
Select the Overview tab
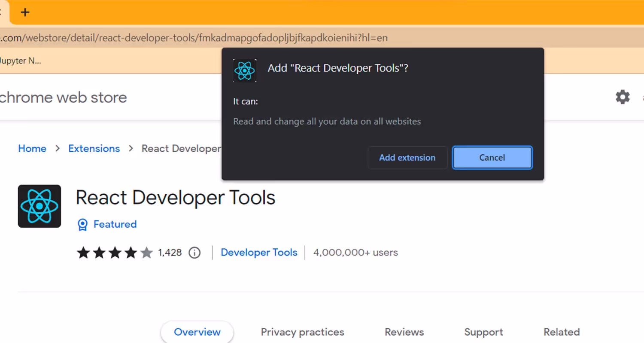pyautogui.click(x=197, y=332)
